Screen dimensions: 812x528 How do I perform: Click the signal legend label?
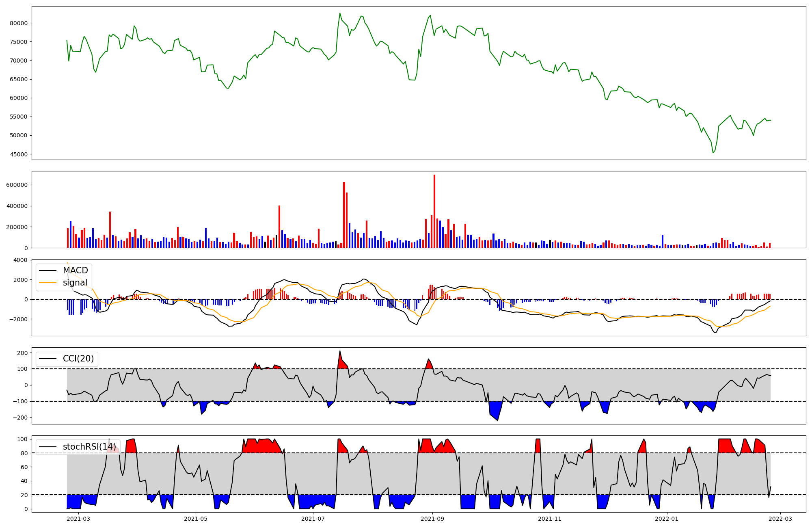coord(75,283)
